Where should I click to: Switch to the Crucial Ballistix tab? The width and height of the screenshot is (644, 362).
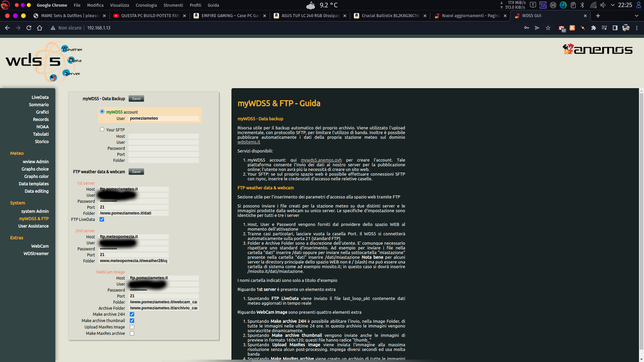[x=390, y=16]
